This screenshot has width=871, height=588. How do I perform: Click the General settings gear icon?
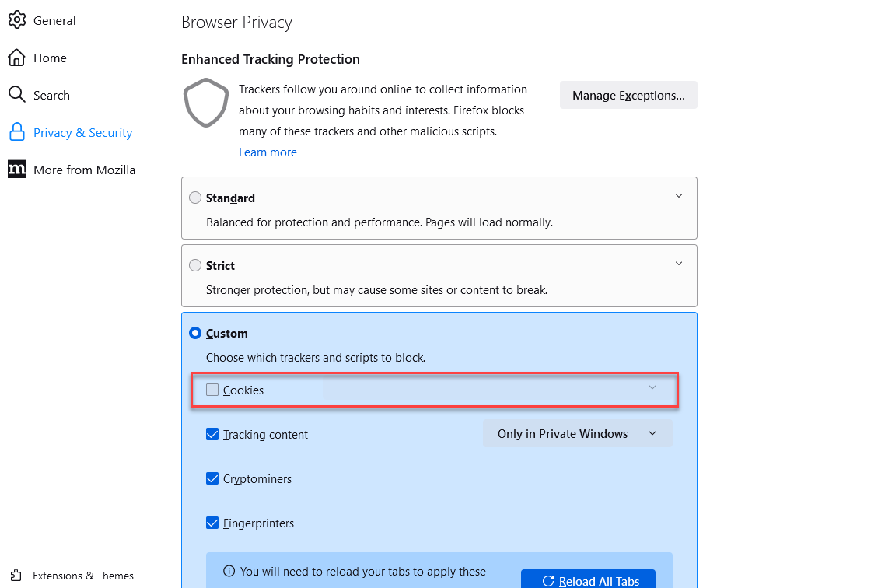click(17, 19)
